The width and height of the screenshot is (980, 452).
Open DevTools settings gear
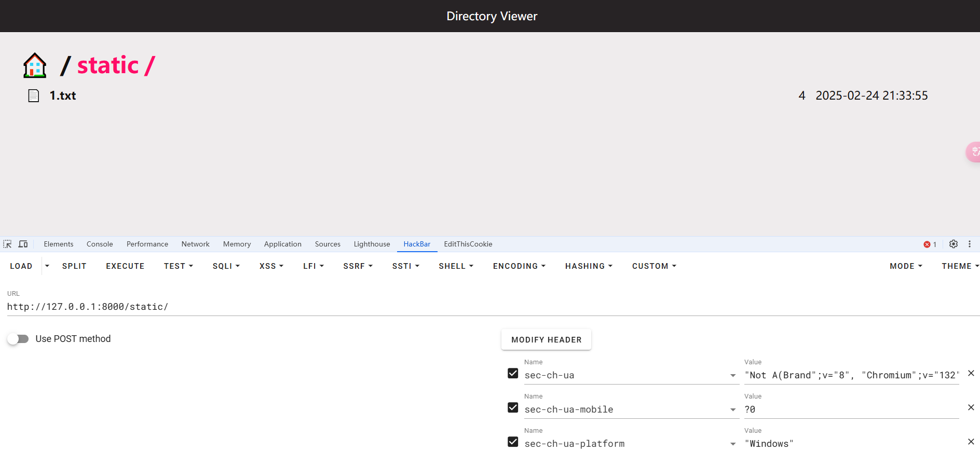click(x=954, y=244)
